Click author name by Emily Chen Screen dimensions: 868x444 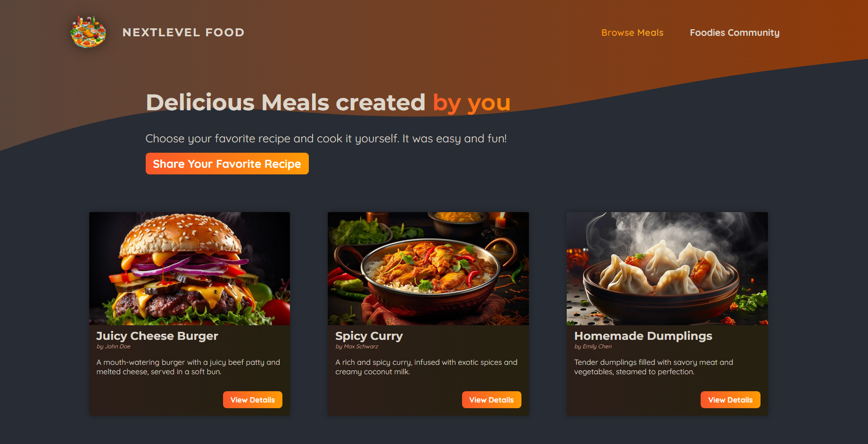click(x=593, y=346)
